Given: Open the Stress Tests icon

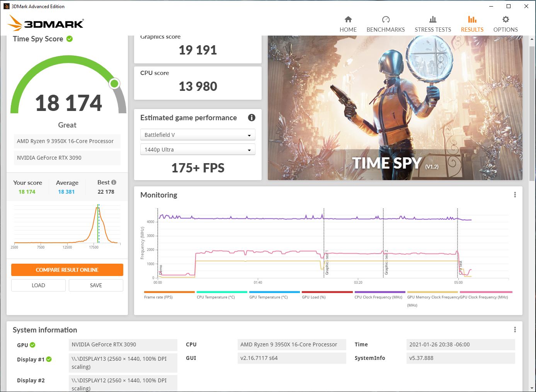Looking at the screenshot, I should point(432,20).
